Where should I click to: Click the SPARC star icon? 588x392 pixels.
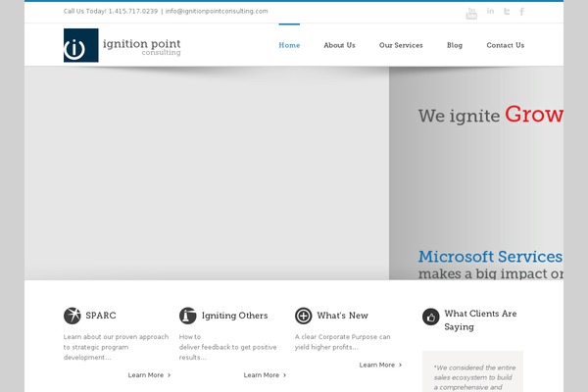click(x=72, y=316)
